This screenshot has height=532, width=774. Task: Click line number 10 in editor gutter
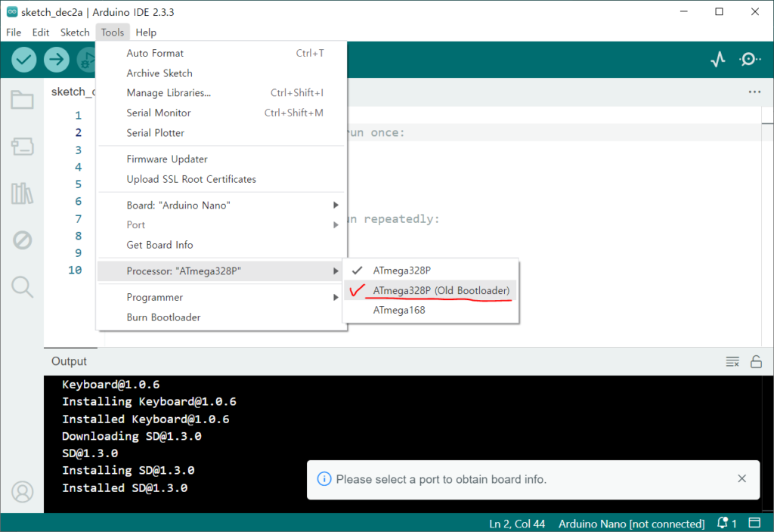tap(75, 270)
